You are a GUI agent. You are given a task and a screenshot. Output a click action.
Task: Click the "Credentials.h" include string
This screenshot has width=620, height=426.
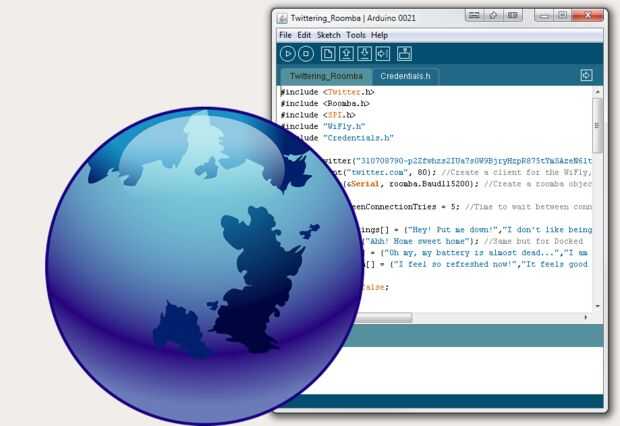coord(358,138)
